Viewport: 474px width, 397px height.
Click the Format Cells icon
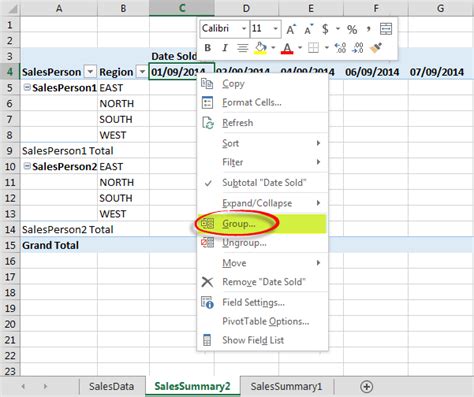pyautogui.click(x=207, y=102)
